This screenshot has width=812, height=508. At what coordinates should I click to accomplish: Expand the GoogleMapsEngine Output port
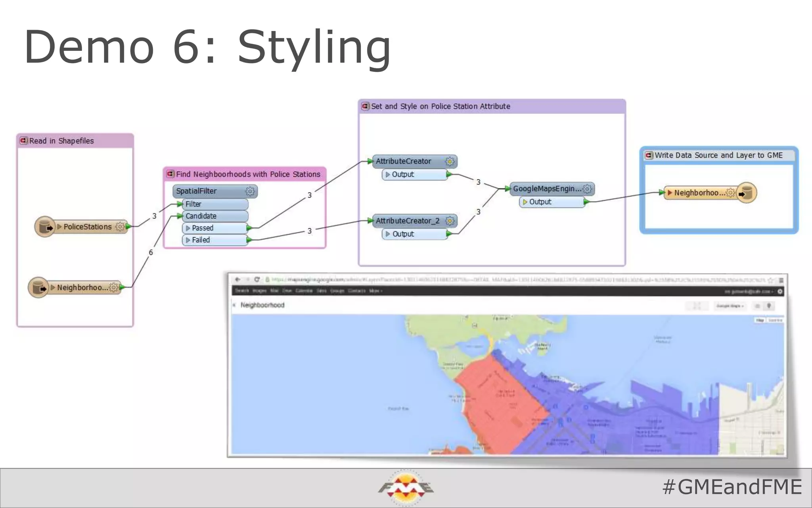[525, 202]
